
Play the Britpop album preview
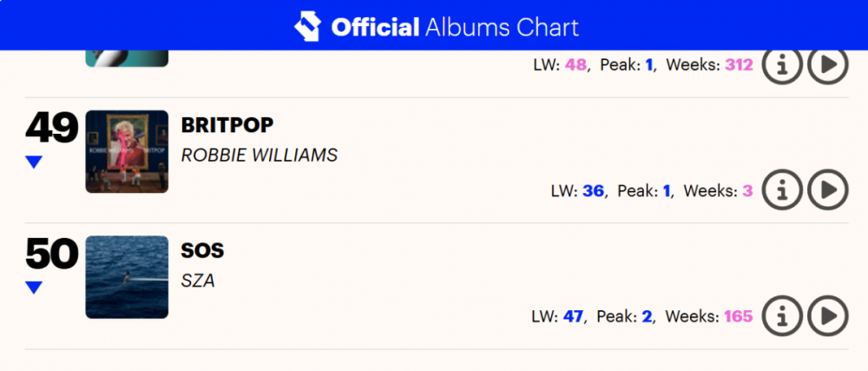point(827,189)
